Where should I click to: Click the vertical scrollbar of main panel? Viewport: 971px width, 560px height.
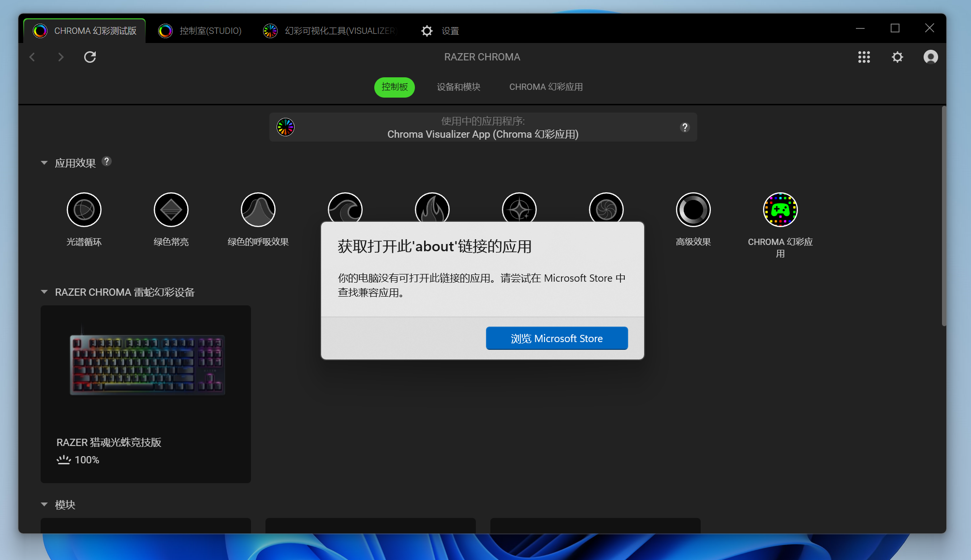(x=943, y=215)
